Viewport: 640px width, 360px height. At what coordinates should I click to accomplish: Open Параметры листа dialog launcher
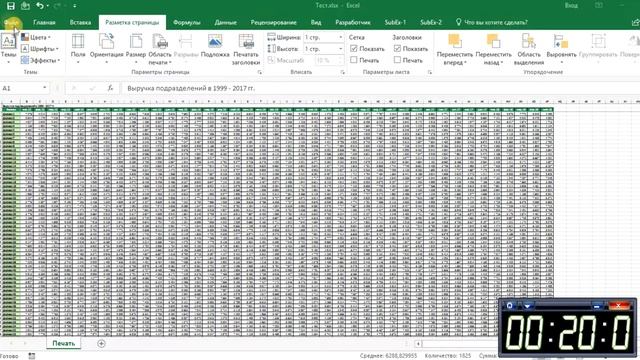(429, 72)
